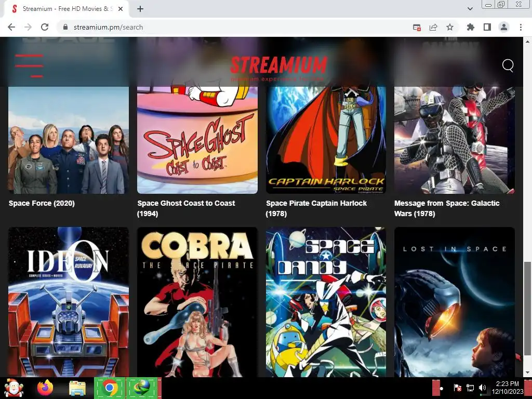Switch to Chrome in the taskbar

pyautogui.click(x=109, y=388)
